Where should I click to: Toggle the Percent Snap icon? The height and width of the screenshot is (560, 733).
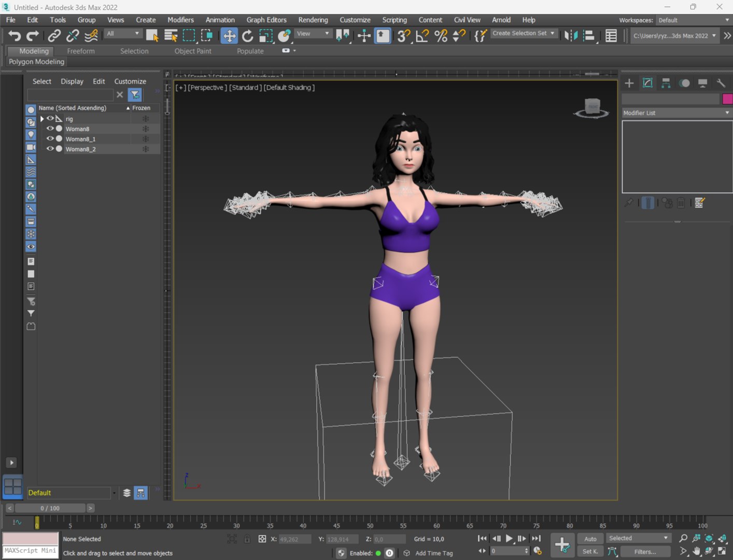click(x=441, y=35)
